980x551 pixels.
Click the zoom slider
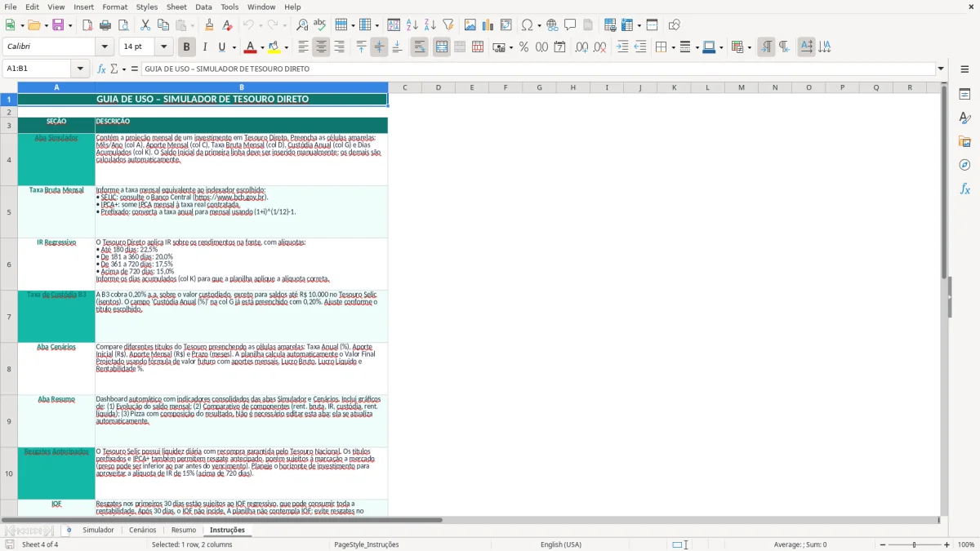[x=915, y=544]
